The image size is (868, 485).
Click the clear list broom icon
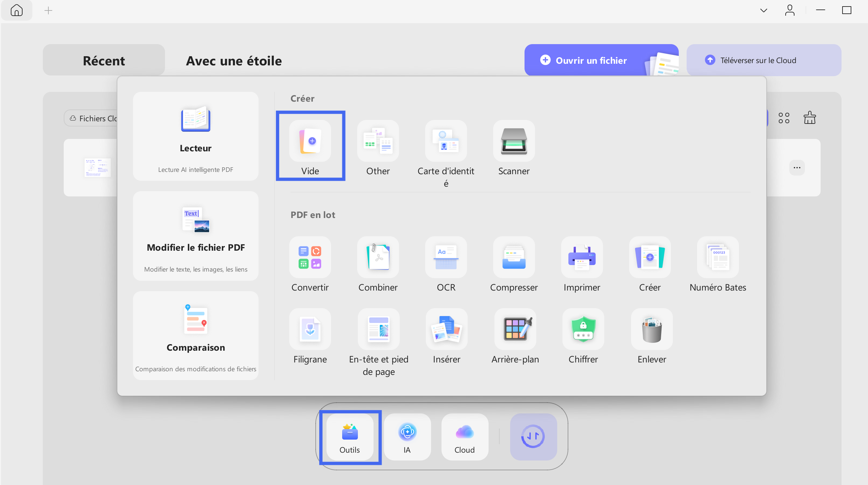810,118
